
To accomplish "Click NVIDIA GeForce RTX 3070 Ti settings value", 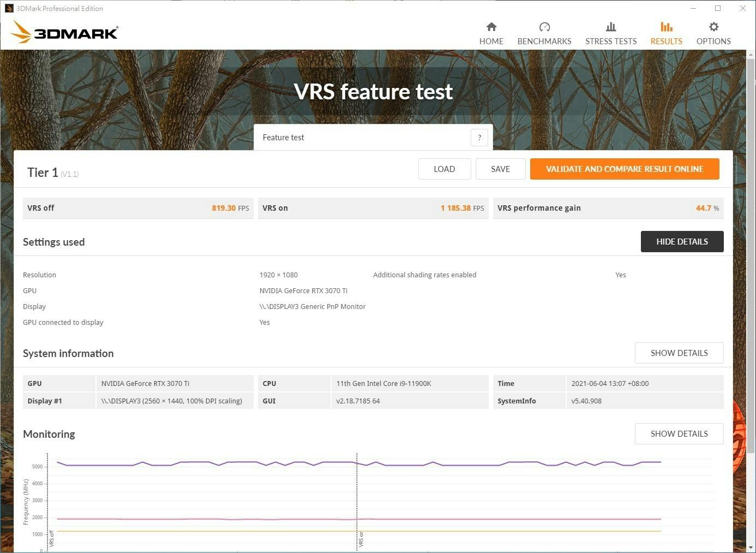I will coord(303,291).
